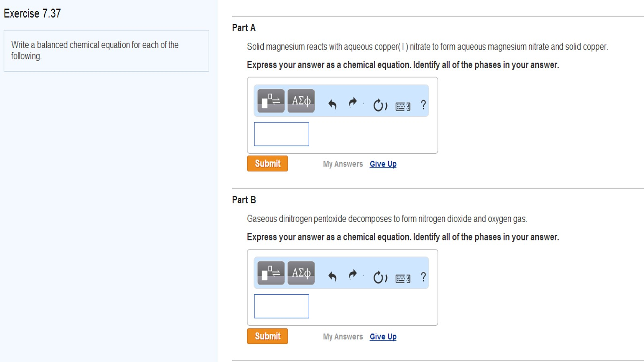Viewport: 644px width, 362px height.
Task: Redo an edit in Part B editor
Action: (352, 275)
